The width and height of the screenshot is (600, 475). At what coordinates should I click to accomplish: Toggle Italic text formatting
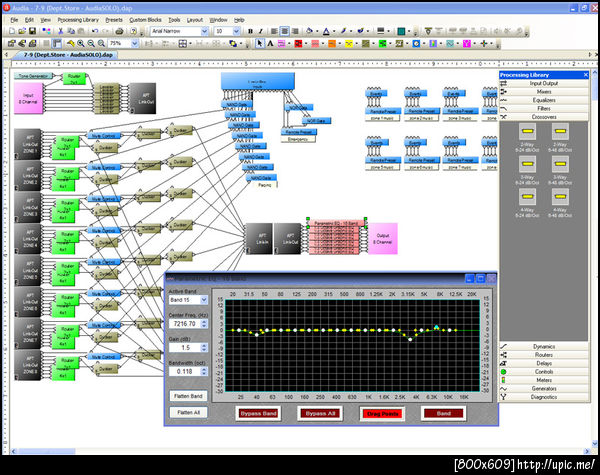(x=261, y=31)
